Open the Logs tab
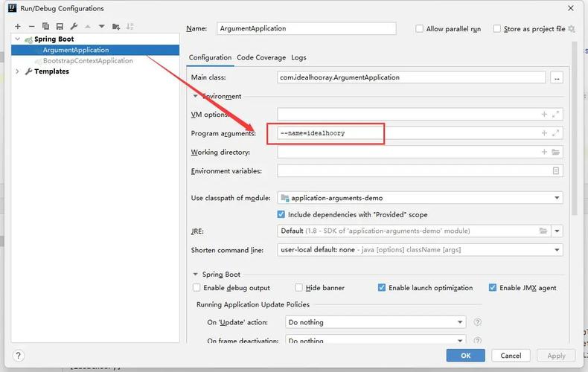The width and height of the screenshot is (588, 372). [x=298, y=57]
